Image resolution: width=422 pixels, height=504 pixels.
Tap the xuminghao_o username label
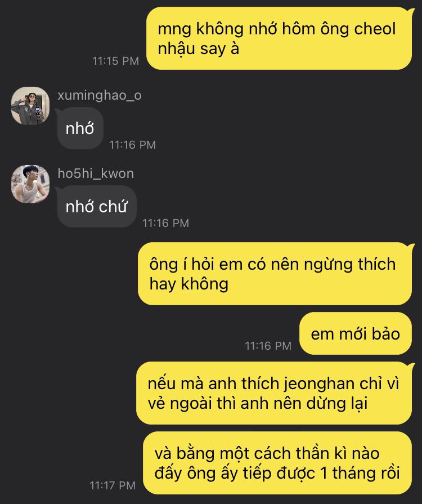point(100,96)
